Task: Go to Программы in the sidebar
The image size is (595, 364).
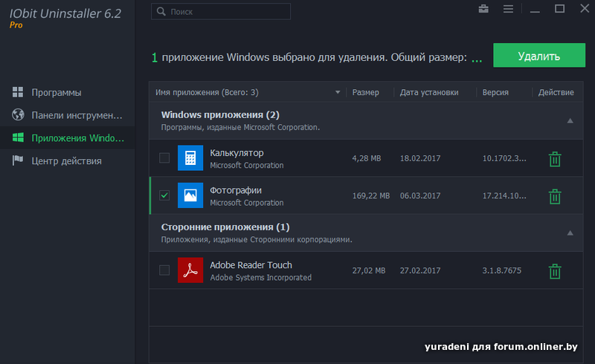Action: (57, 93)
